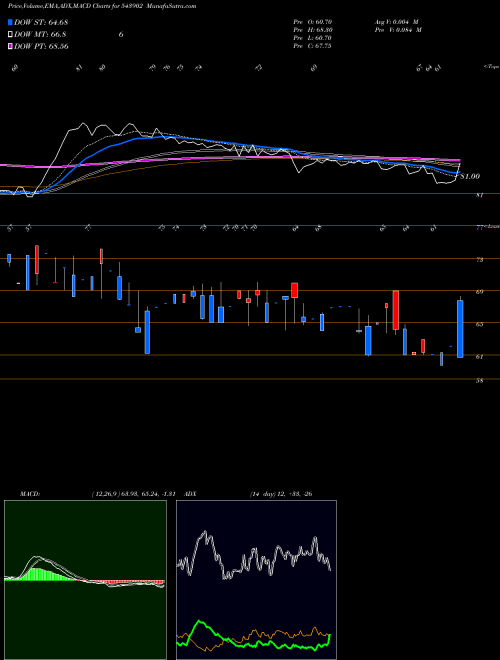Click the 'Pre C: 67.75' close value
This screenshot has height=660, width=500.
click(313, 46)
